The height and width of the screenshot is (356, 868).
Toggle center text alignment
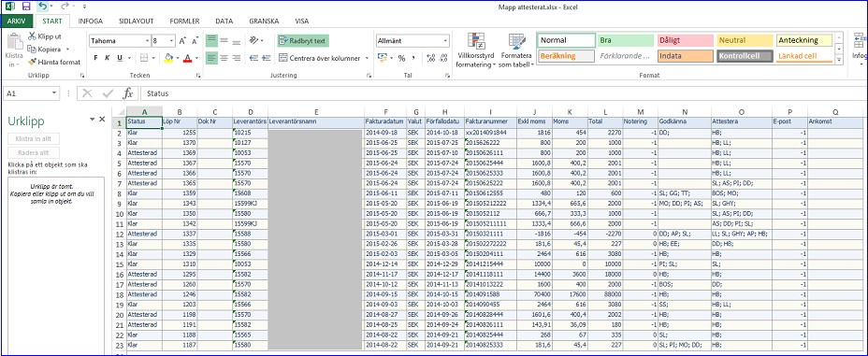tap(224, 58)
